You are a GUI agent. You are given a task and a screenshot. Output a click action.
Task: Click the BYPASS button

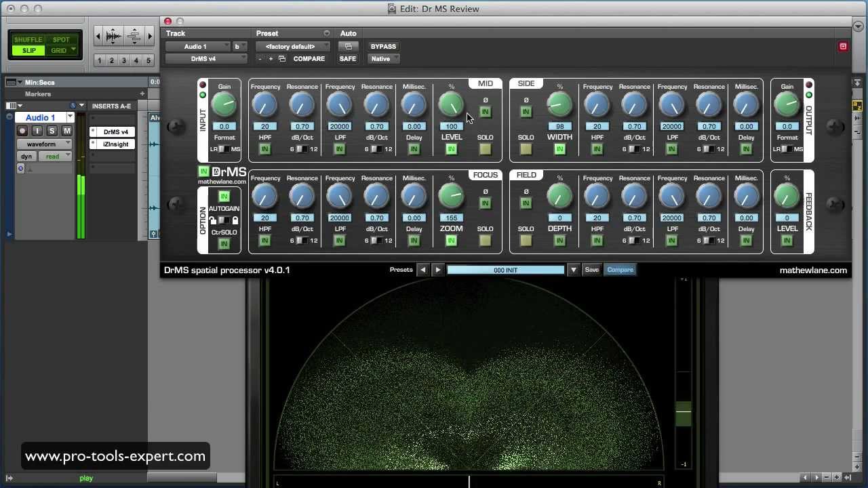(383, 47)
